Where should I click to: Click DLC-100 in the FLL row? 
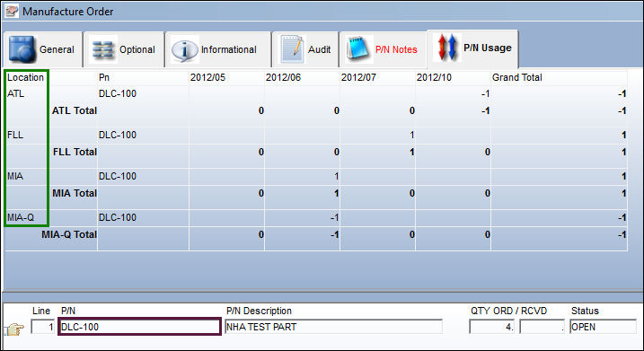118,135
